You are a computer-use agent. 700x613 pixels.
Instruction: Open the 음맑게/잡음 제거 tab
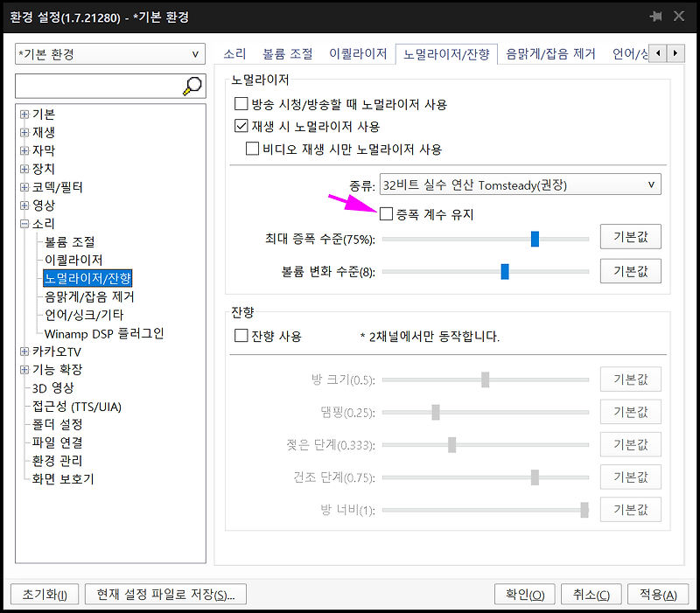550,54
